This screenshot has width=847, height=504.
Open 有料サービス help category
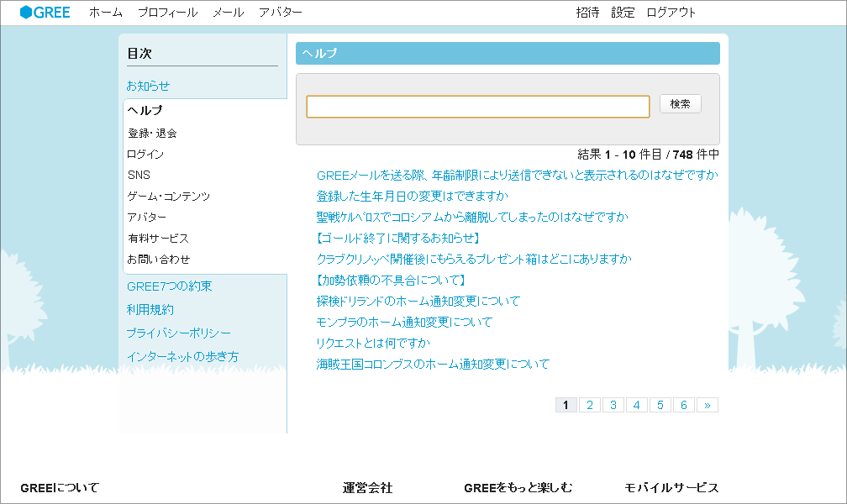coord(158,239)
